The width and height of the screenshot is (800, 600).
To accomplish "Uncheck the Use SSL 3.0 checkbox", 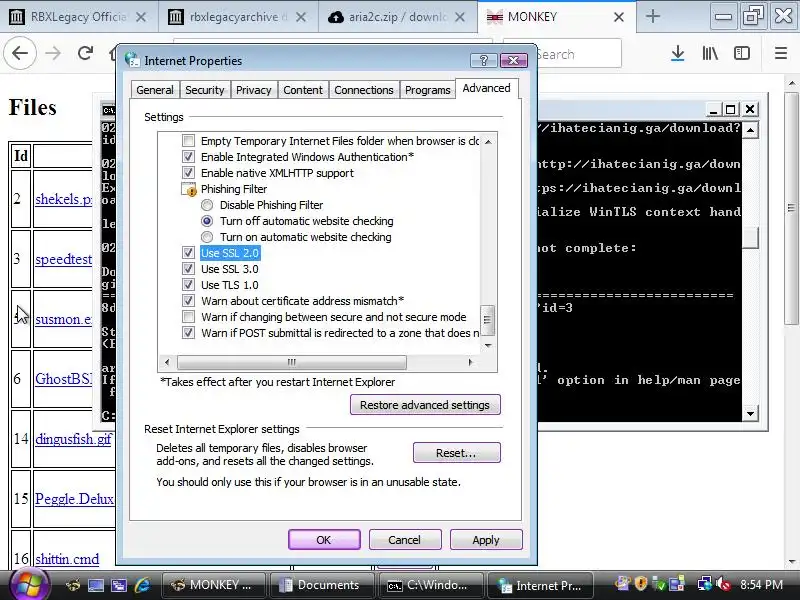I will pos(189,268).
